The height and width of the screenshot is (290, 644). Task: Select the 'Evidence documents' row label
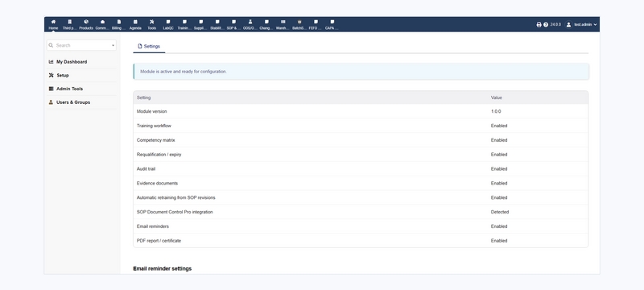[157, 183]
